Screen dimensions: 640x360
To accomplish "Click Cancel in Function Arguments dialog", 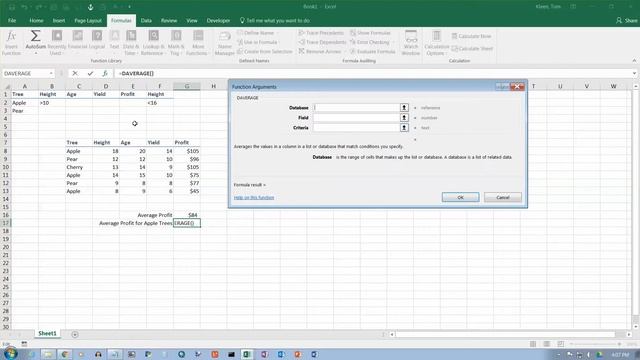I will 503,197.
